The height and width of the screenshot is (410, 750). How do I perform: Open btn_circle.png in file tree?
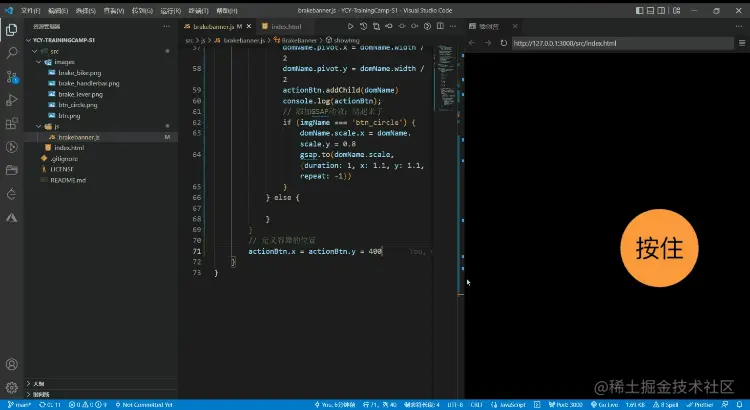(77, 105)
